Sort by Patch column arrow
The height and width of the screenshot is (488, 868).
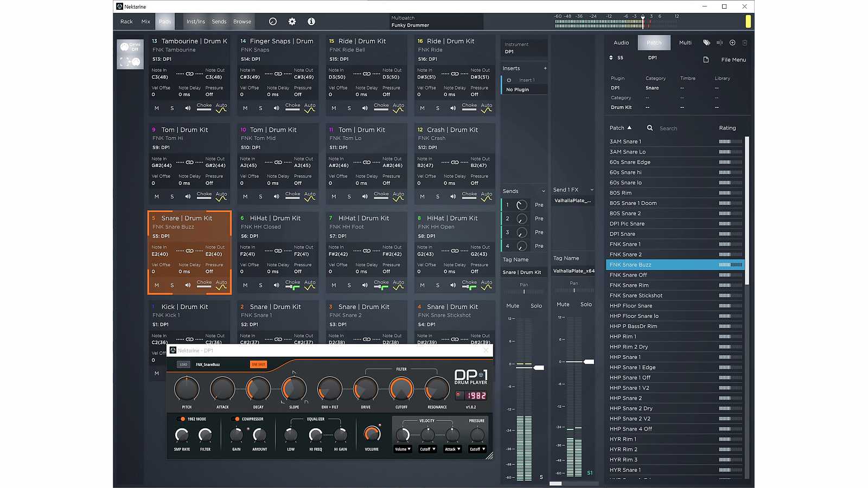pyautogui.click(x=629, y=128)
